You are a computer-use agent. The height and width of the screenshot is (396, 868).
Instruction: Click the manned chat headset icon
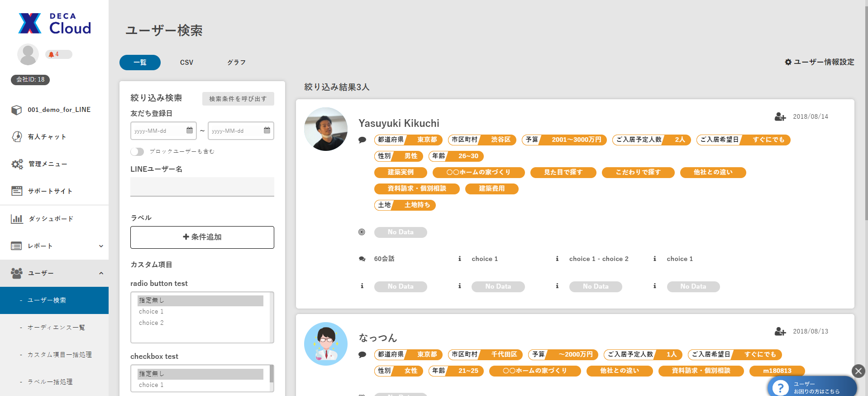coord(17,137)
